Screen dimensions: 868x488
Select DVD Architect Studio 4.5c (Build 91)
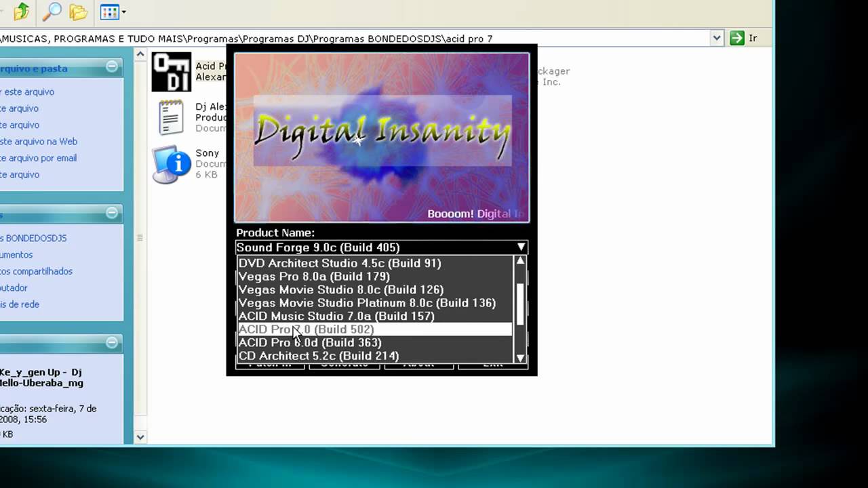[375, 263]
